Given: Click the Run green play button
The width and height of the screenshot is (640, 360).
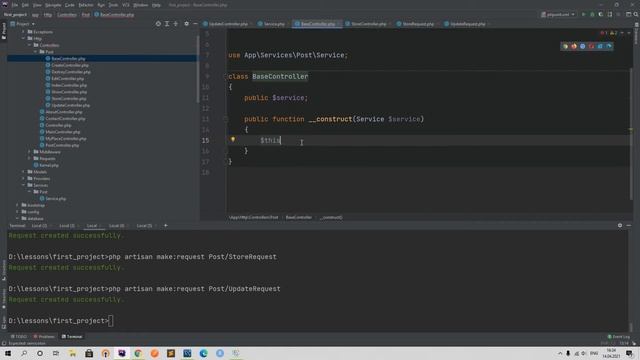Looking at the screenshot, I should tap(583, 14).
